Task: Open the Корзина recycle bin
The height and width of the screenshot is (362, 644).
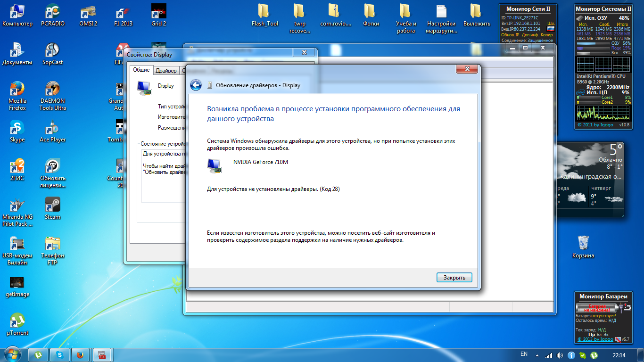Action: pyautogui.click(x=583, y=247)
